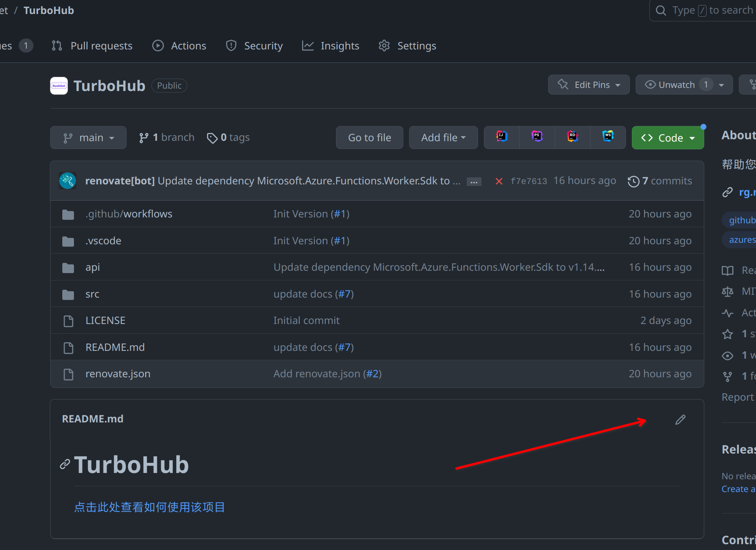Open PhpStorm clone icon
The image size is (756, 550).
coord(537,137)
